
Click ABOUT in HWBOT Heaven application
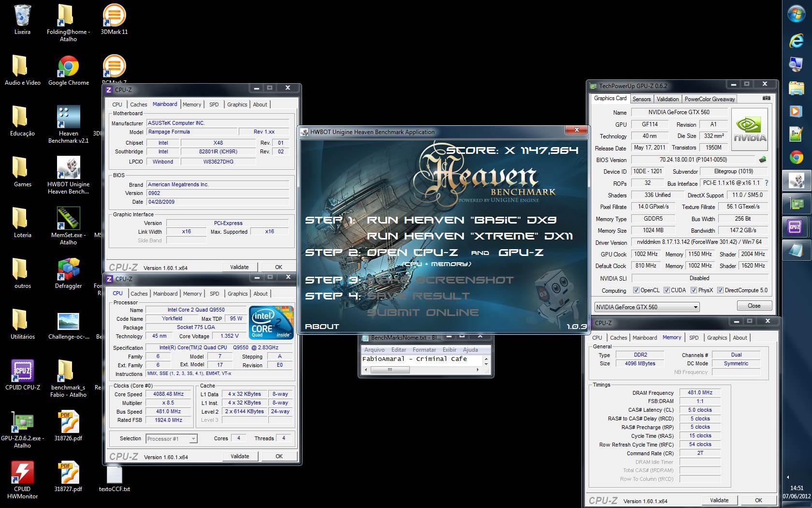click(x=322, y=327)
